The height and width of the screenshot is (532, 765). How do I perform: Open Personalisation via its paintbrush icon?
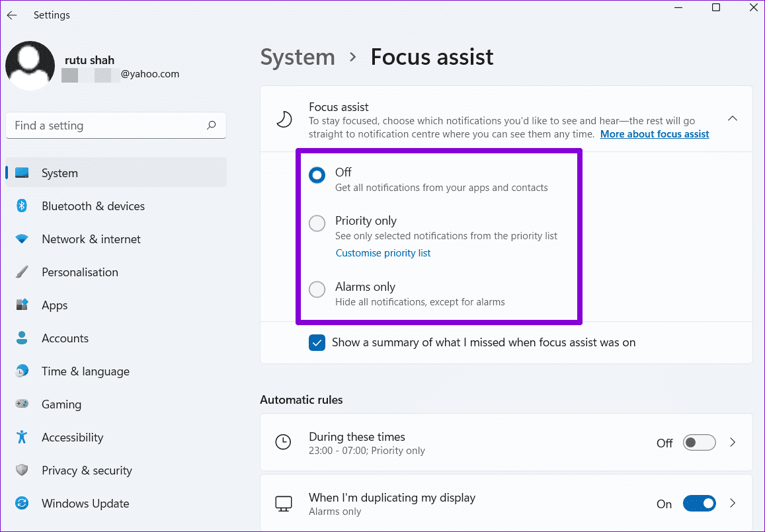tap(22, 272)
